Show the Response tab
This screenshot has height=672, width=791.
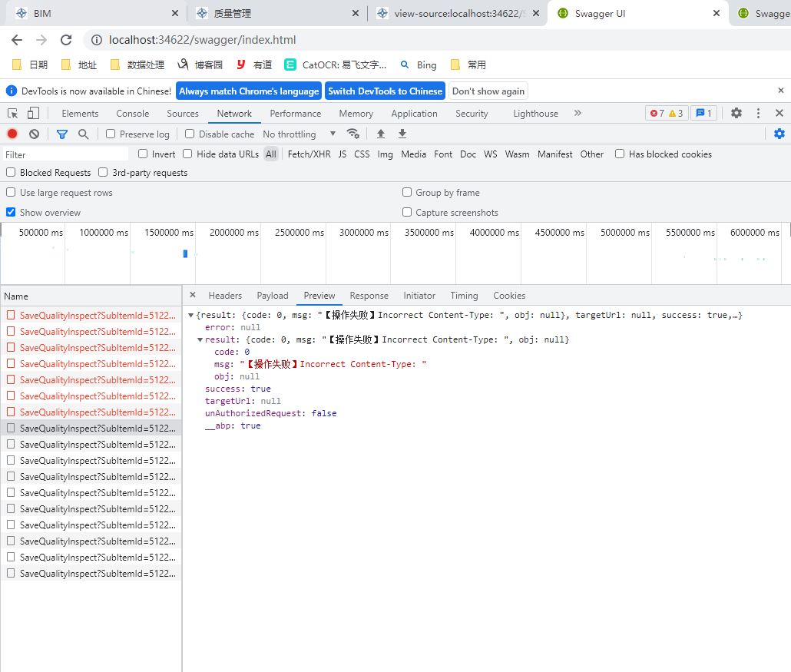[369, 296]
